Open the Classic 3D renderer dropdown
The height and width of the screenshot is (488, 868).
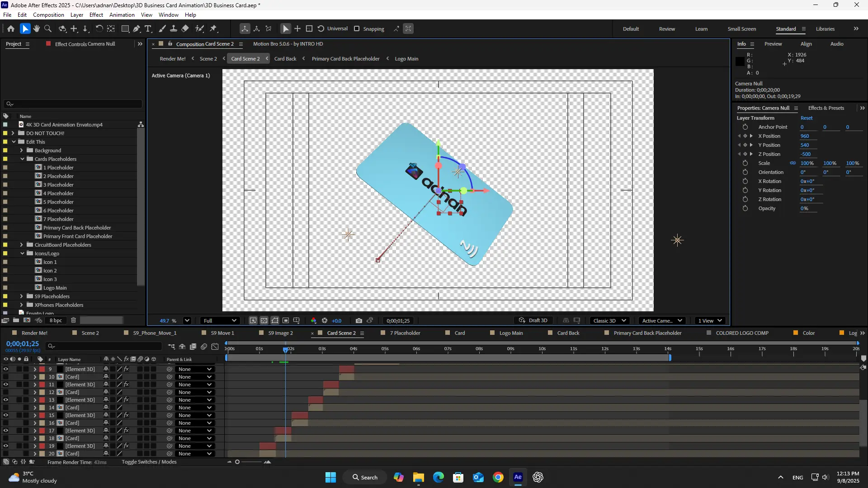609,320
